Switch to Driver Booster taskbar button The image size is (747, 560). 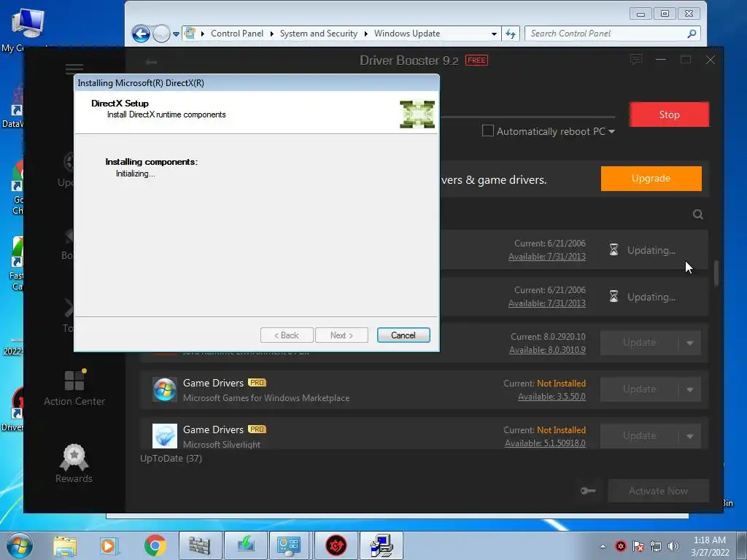pos(336,545)
